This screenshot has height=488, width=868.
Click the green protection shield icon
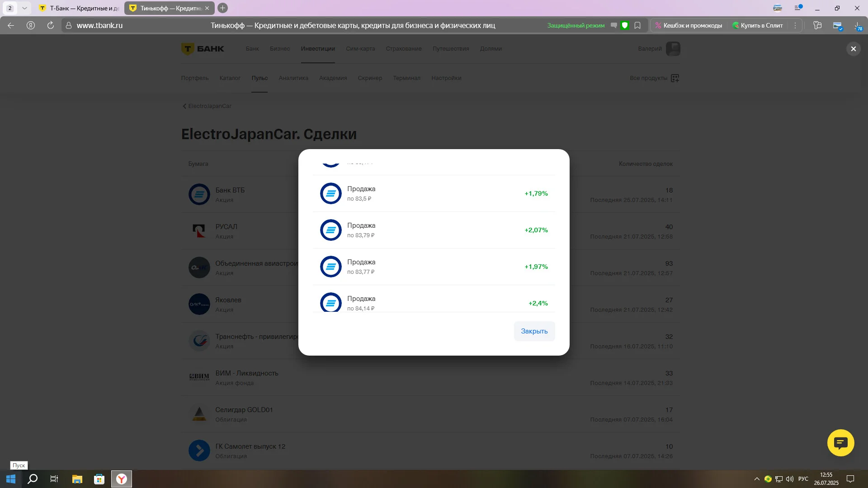(625, 25)
